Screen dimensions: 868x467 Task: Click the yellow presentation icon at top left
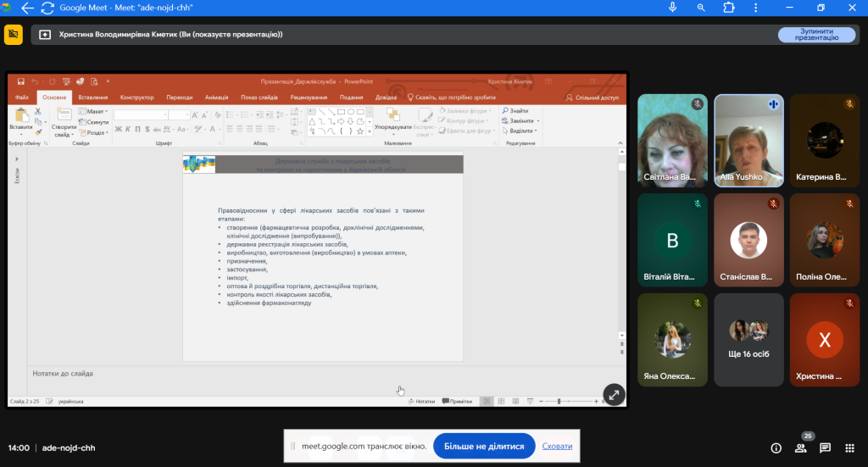pos(14,35)
